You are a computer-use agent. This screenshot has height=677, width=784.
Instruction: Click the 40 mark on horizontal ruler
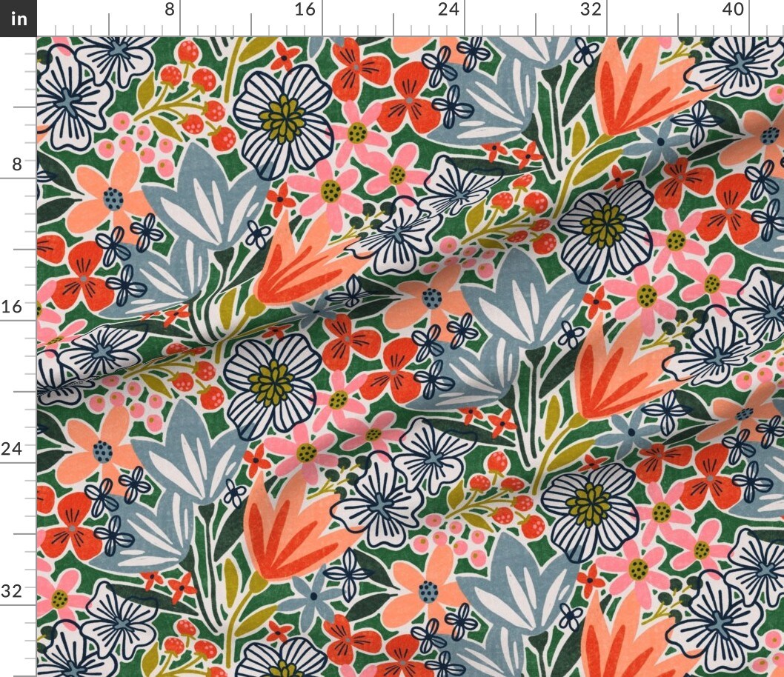pos(734,10)
